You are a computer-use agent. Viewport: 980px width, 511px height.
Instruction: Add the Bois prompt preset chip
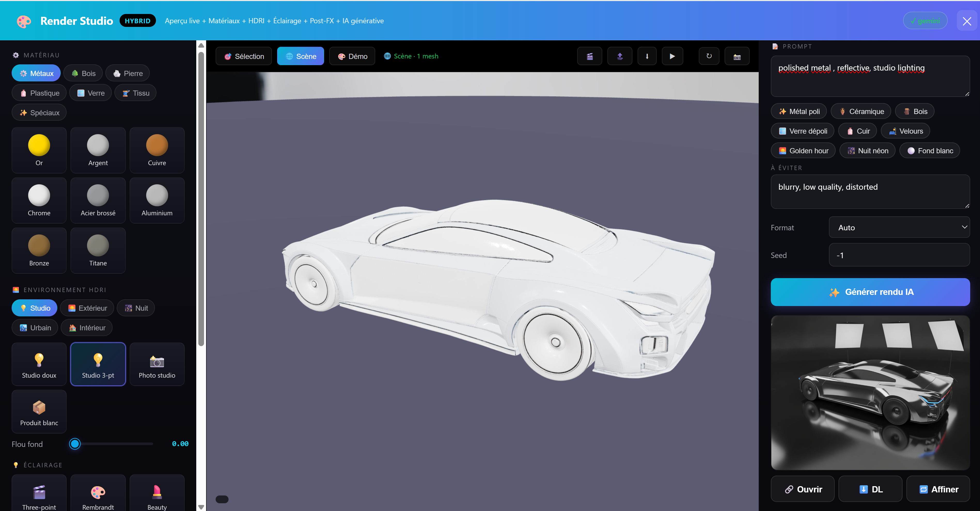(x=915, y=112)
